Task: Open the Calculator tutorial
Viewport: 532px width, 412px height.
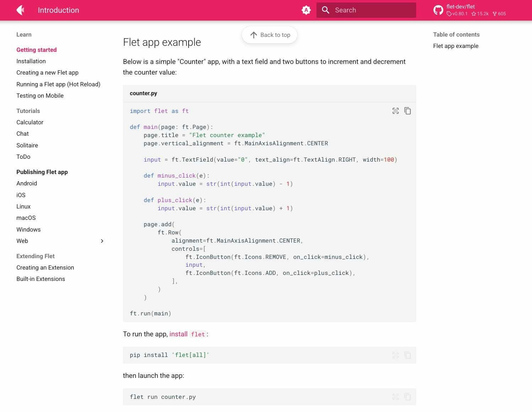Action: [x=30, y=122]
